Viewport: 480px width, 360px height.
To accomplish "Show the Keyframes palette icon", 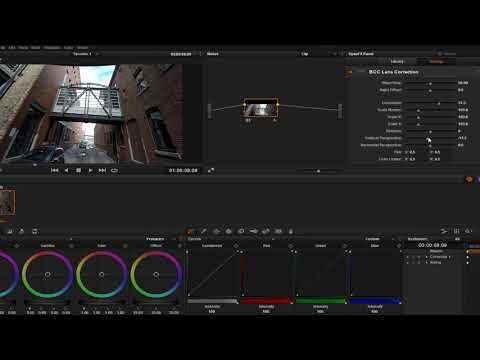I will click(444, 231).
